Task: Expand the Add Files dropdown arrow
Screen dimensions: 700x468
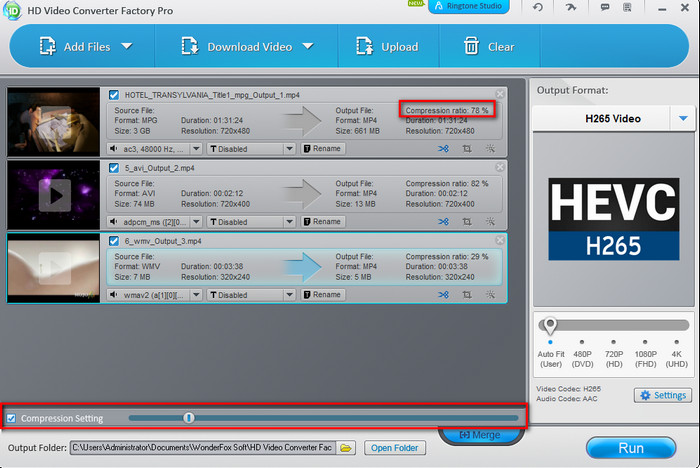Action: point(127,46)
